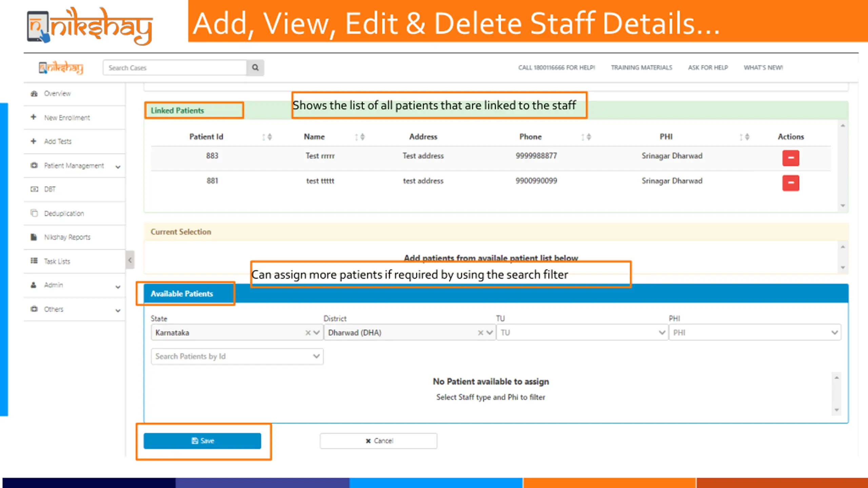The width and height of the screenshot is (868, 488).
Task: Click phone number 9999988877
Action: [x=536, y=156]
